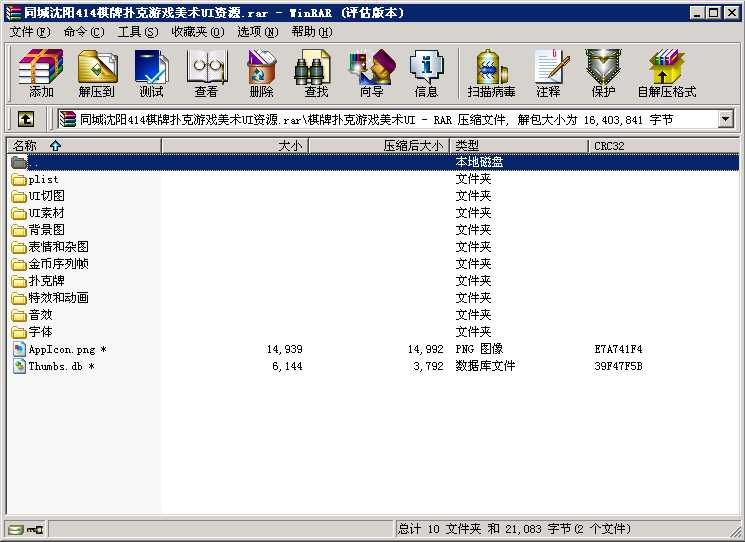Screen dimensions: 745x542
Task: Click the 3,792 packed size value
Action: 428,366
